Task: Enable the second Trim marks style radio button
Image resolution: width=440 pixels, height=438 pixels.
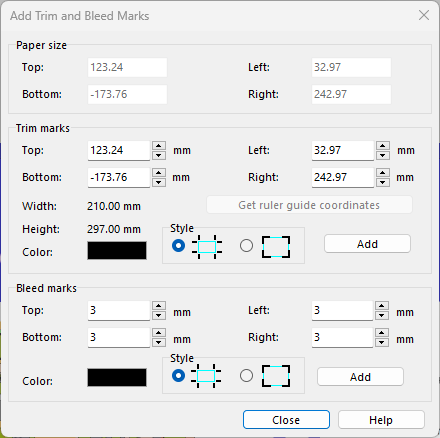Action: [x=246, y=246]
